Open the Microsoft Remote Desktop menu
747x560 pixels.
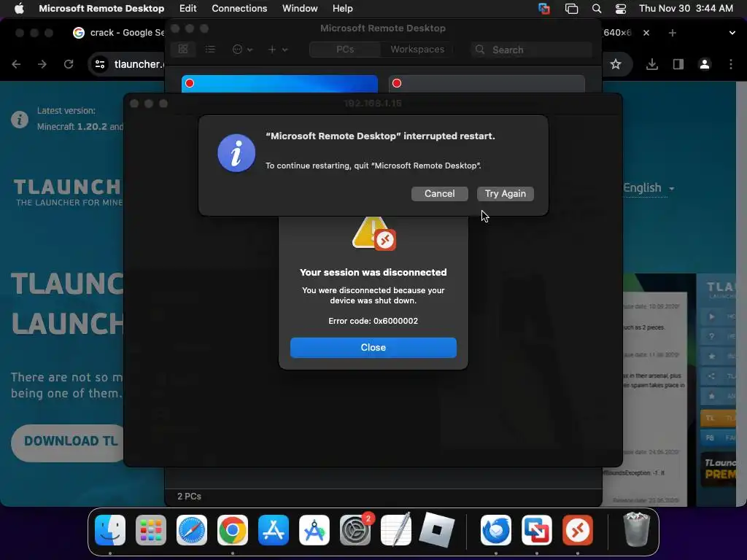point(101,9)
